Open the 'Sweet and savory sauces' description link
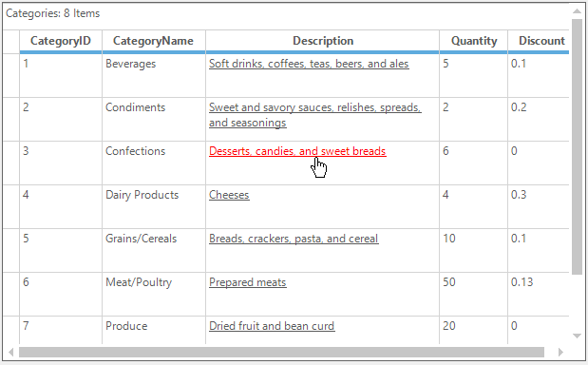This screenshot has height=365, width=588. click(x=315, y=115)
